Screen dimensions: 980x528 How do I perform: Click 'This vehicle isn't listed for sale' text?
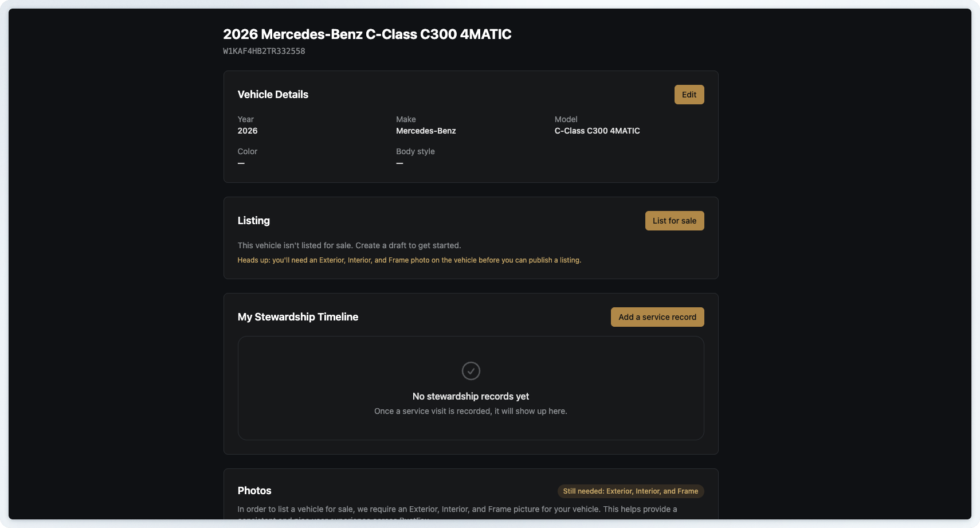coord(350,245)
